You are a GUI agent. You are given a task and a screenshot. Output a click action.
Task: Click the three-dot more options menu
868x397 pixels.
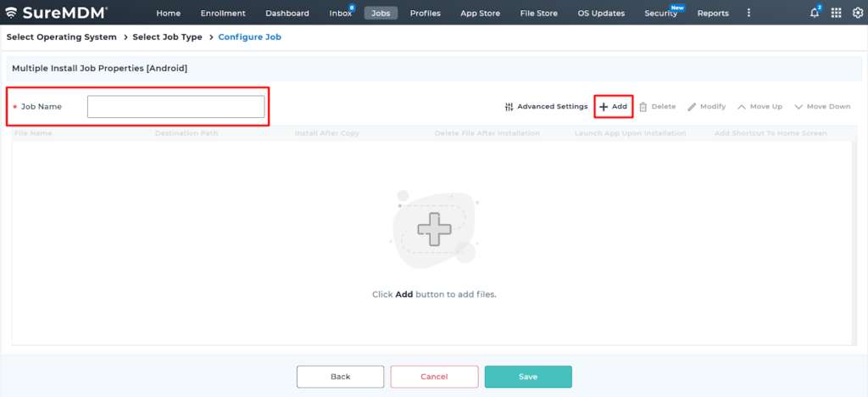[x=748, y=13]
